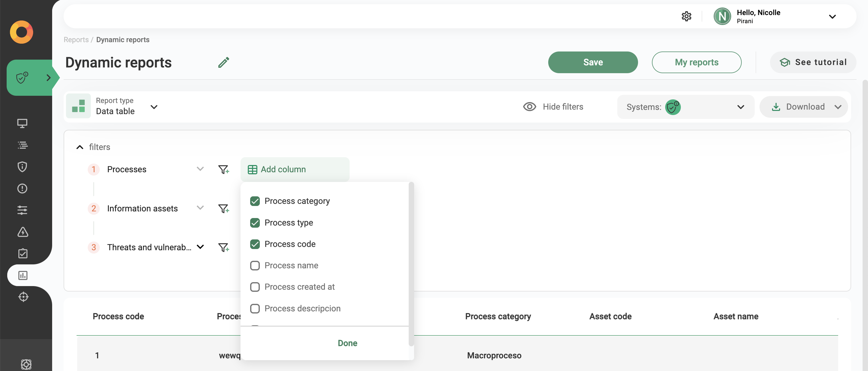Check the Process created at option

pyautogui.click(x=255, y=286)
